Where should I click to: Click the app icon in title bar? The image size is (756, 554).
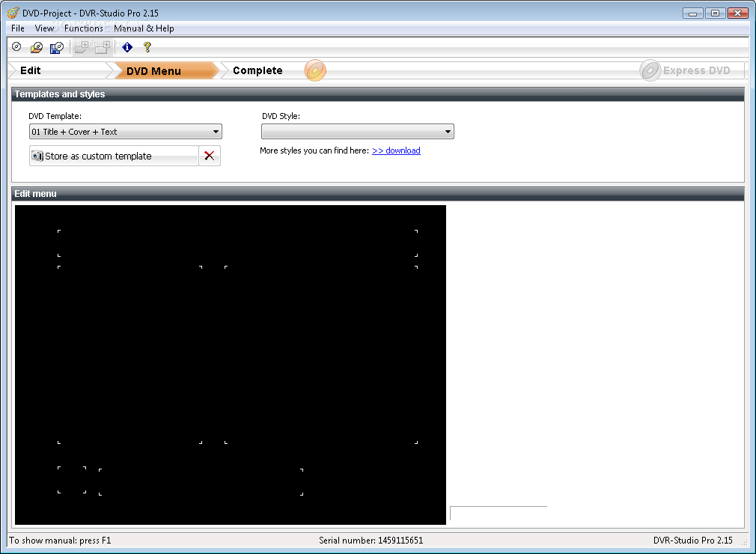point(13,13)
